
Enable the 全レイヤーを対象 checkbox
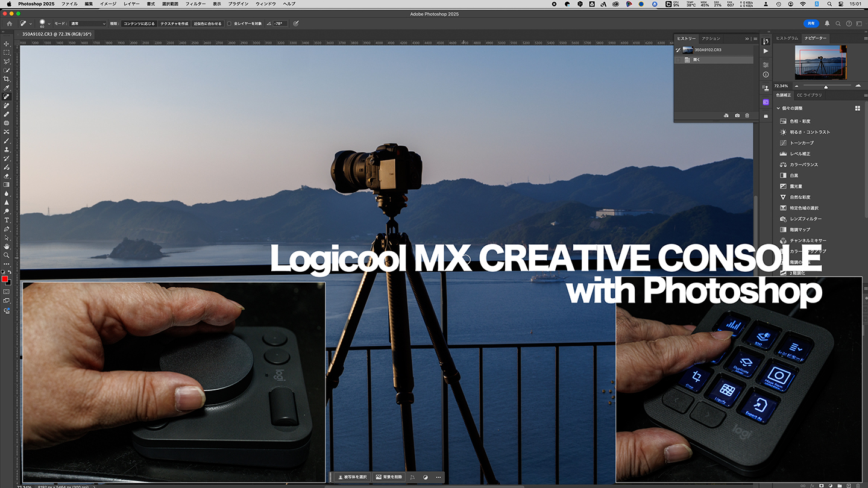(228, 23)
